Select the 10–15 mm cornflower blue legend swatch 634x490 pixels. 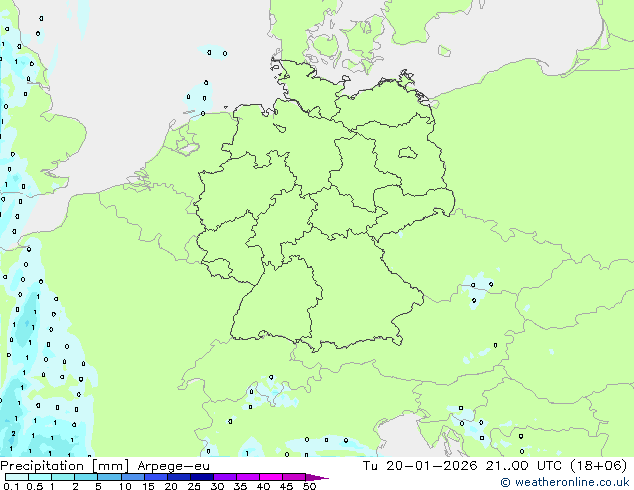click(133, 477)
